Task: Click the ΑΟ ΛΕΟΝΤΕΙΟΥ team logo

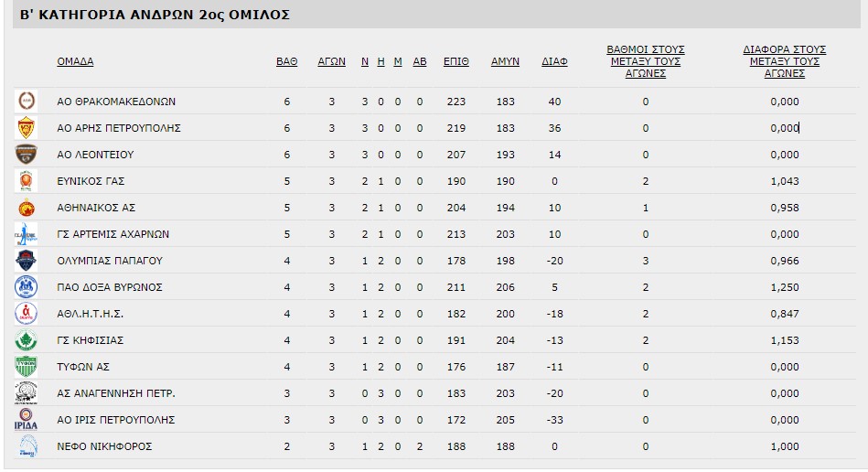Action: pos(26,155)
